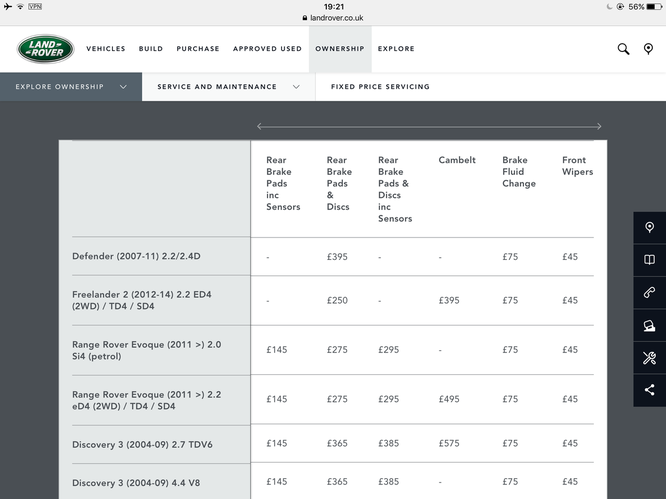The image size is (666, 499).
Task: Click the header retailer locator pin icon
Action: tap(648, 49)
